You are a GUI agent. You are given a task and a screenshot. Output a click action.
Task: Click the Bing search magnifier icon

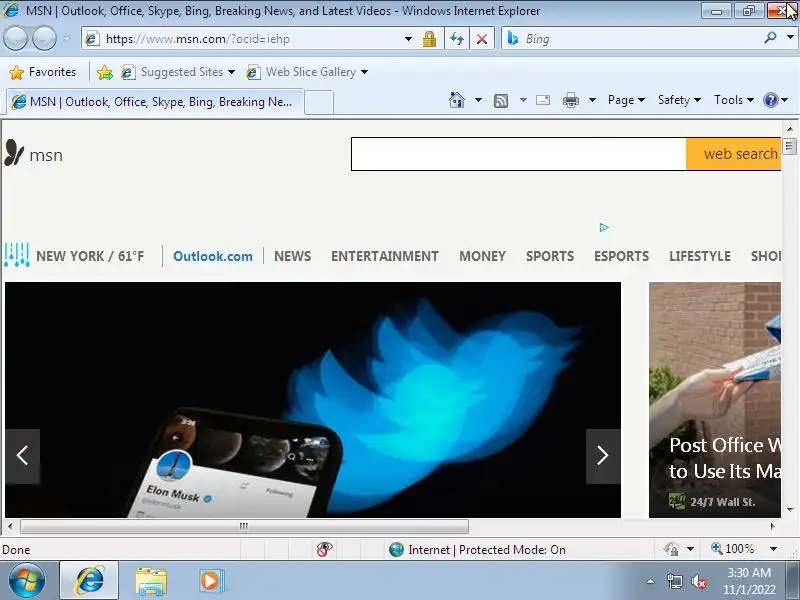click(x=770, y=38)
